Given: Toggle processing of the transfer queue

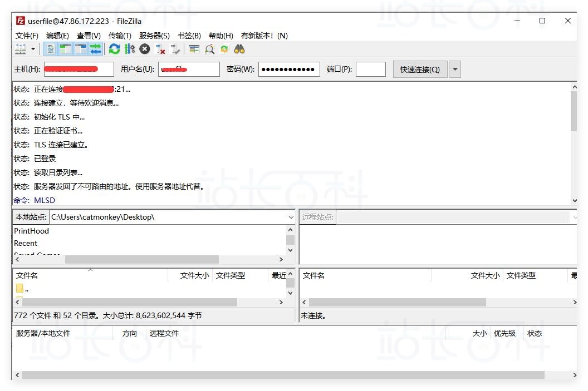Looking at the screenshot, I should [130, 49].
